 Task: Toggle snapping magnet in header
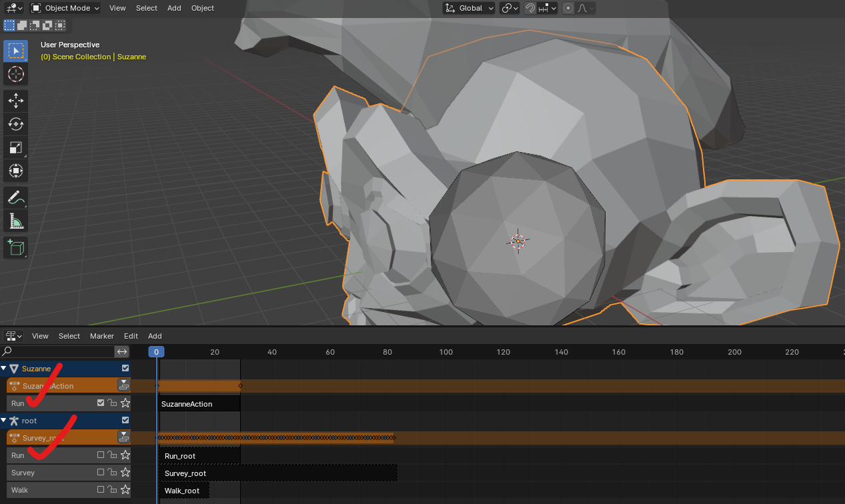coord(530,8)
